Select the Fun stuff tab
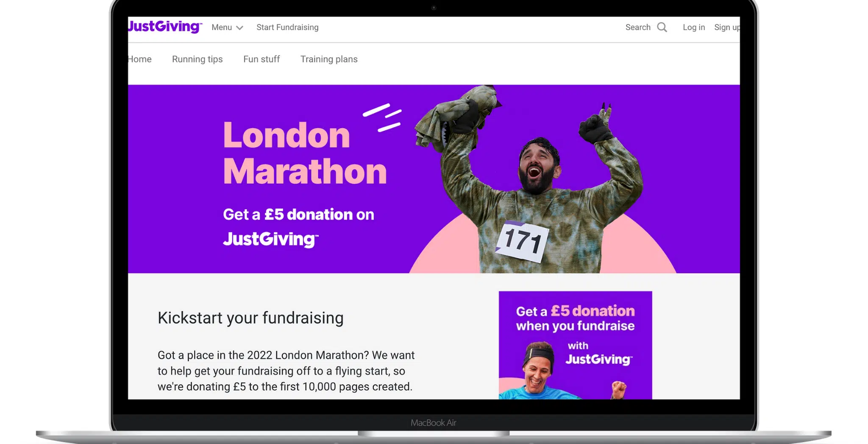 point(262,59)
